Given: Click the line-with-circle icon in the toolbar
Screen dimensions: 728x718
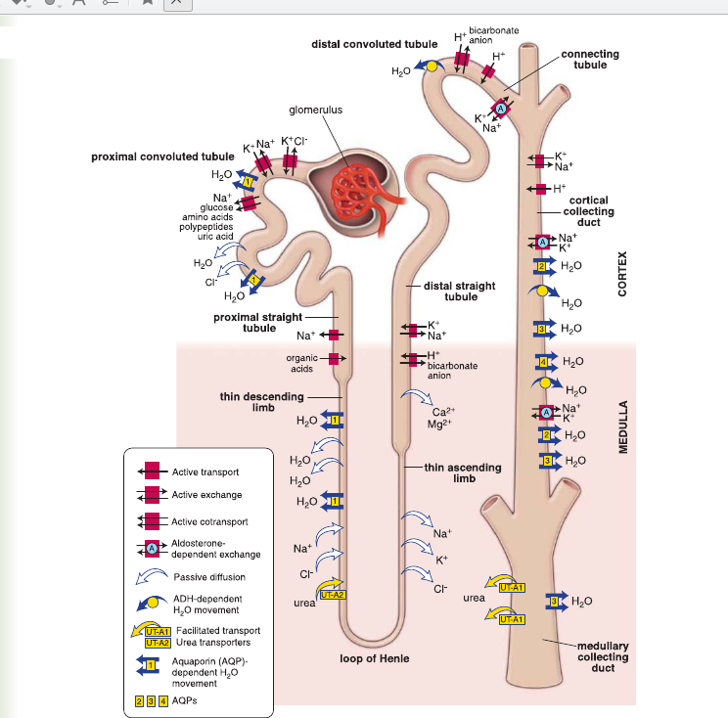Looking at the screenshot, I should pos(111,4).
